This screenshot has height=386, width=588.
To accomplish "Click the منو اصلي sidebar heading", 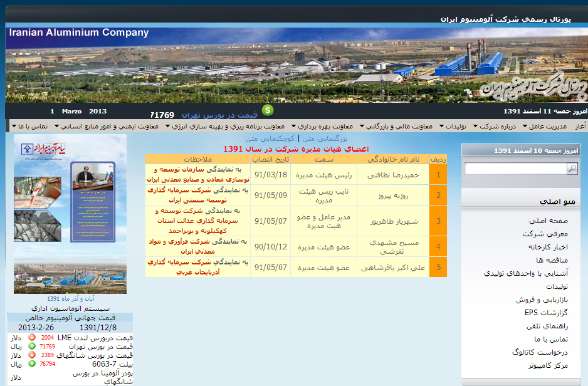I will point(557,202).
